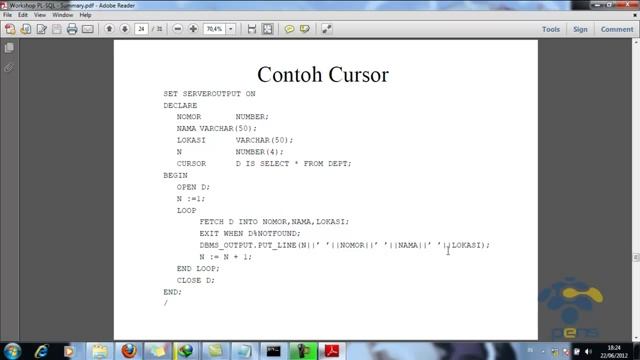Open the Windows Start button
Viewport: 640px width, 360px height.
tap(12, 351)
